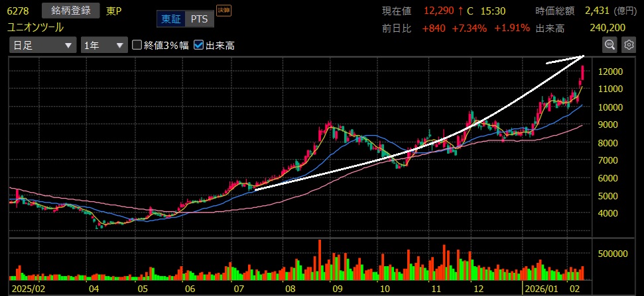Viewport: 644px width, 296px height.
Task: Select the 東証 market tab
Action: click(x=170, y=19)
